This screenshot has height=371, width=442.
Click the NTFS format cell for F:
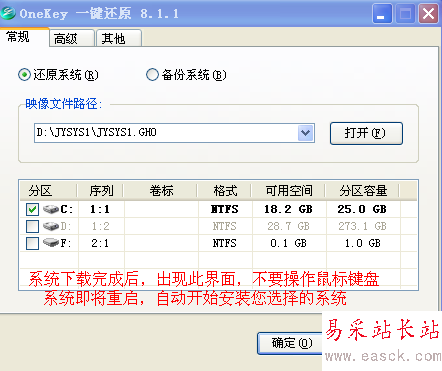225,243
